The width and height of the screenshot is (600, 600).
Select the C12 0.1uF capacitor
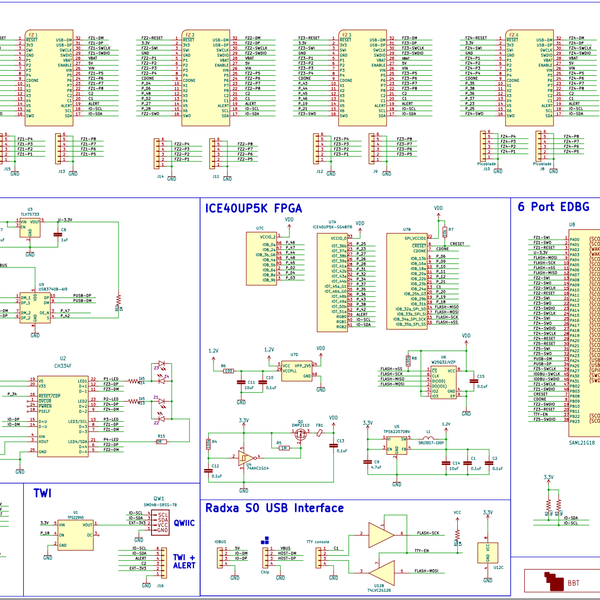(208, 471)
